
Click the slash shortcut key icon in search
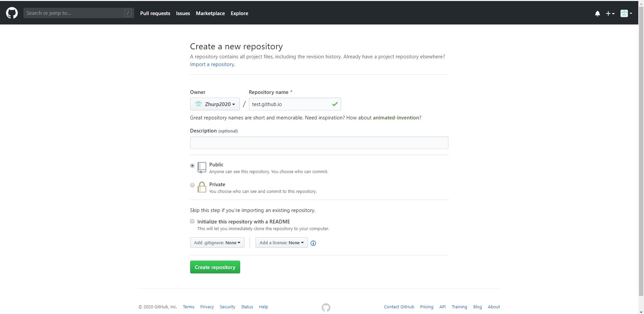click(x=128, y=13)
